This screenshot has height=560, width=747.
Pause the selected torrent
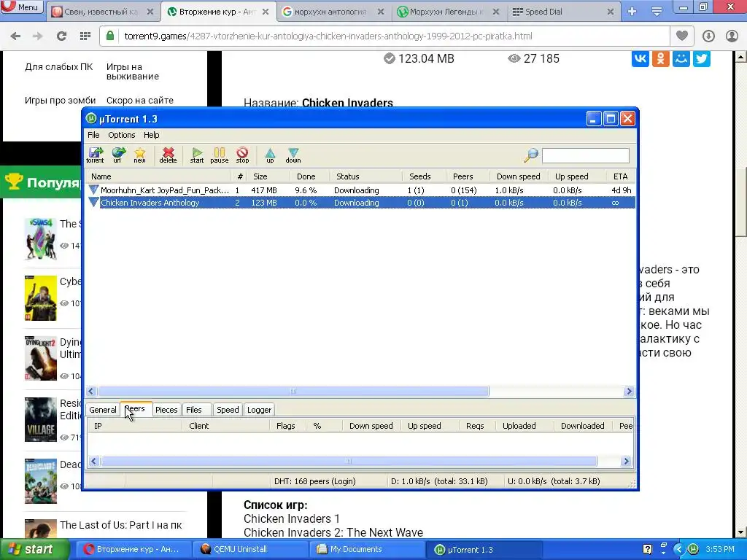pos(219,155)
